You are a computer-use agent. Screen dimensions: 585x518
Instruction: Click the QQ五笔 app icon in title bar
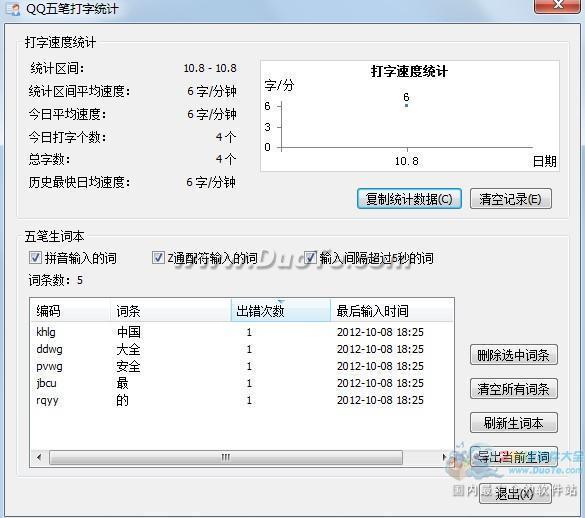(13, 9)
